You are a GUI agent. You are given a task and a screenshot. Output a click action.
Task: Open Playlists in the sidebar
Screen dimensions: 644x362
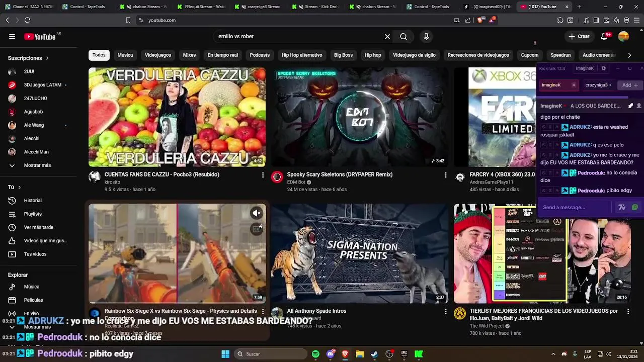tap(33, 214)
